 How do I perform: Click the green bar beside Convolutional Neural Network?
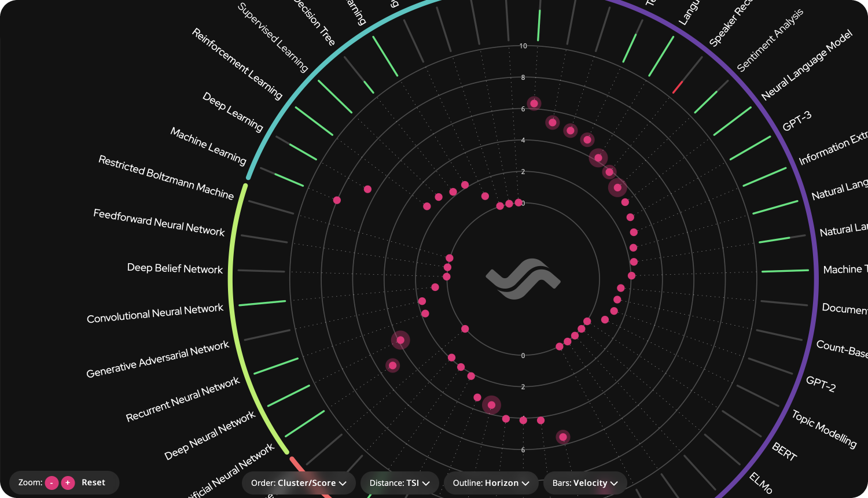coord(262,303)
